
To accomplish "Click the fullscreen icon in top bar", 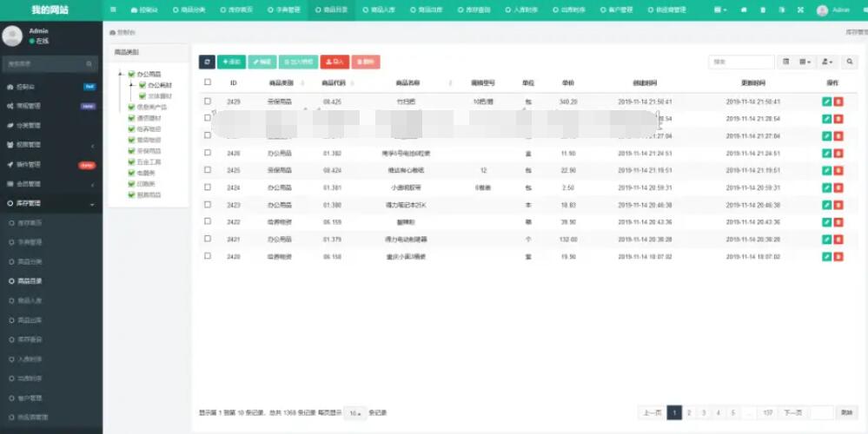I will (x=800, y=10).
